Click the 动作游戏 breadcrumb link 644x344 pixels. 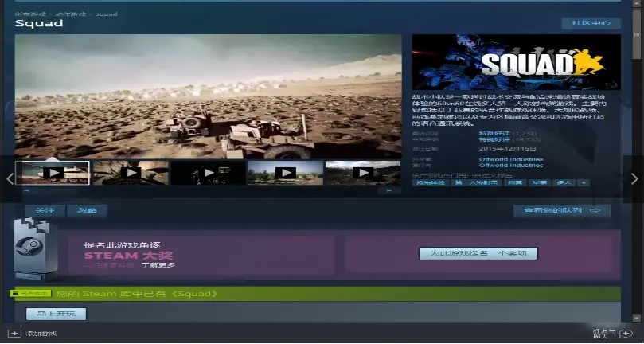click(71, 14)
